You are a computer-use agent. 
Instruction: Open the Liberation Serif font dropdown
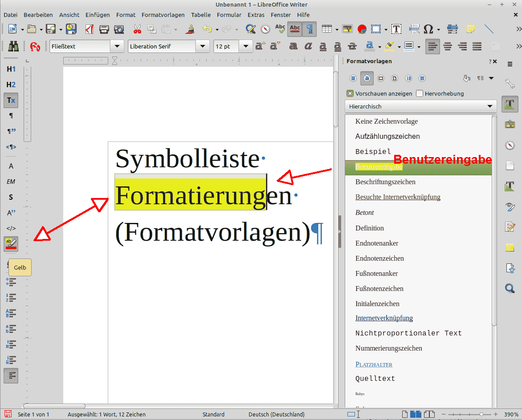202,46
